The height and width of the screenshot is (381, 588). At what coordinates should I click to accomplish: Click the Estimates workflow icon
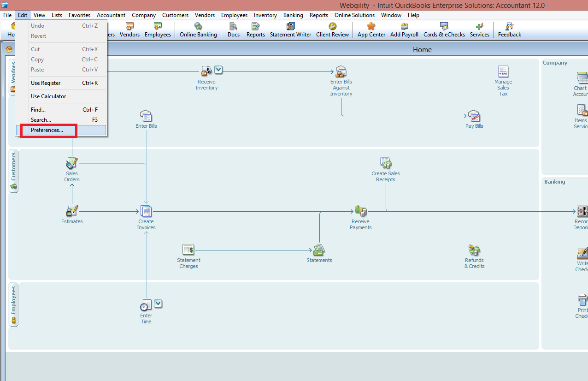[x=72, y=211]
